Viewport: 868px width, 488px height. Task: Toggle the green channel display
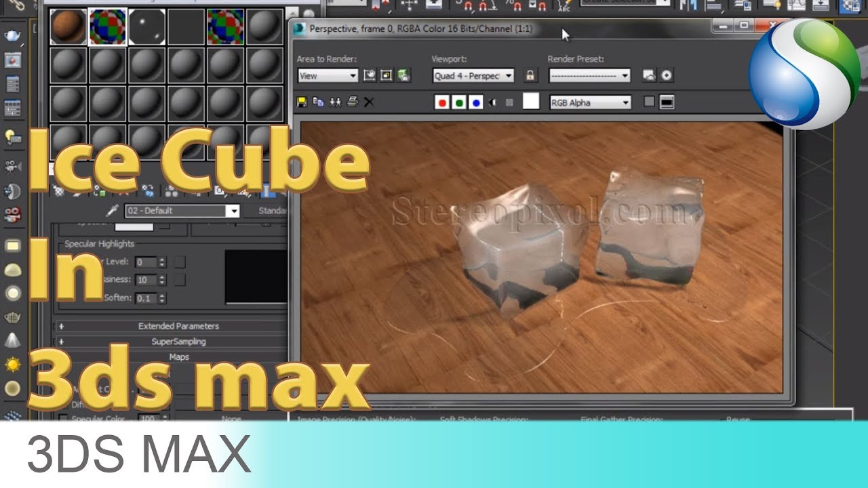(459, 102)
